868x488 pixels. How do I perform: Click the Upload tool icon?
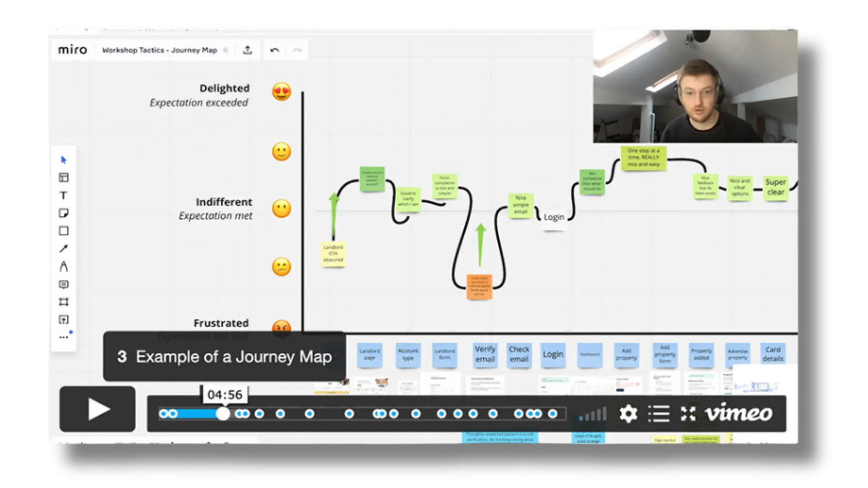pos(64,320)
